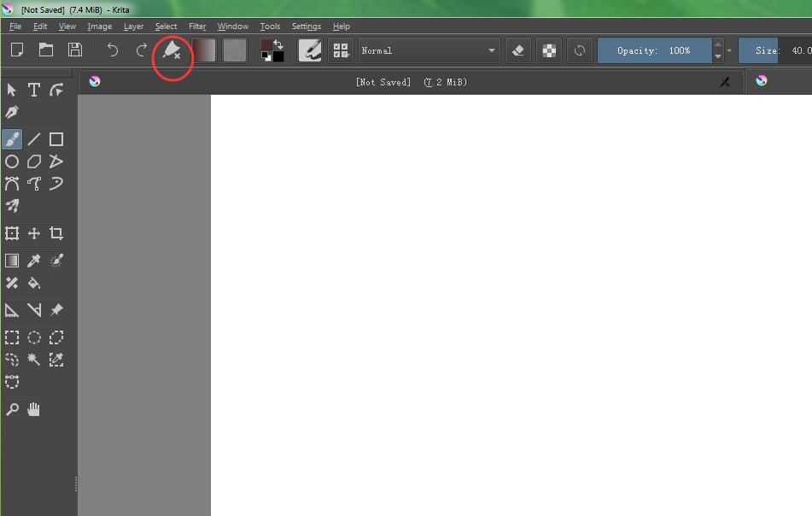Select the Color Picker eyedropper tool
Viewport: 812px width, 516px height.
(34, 261)
